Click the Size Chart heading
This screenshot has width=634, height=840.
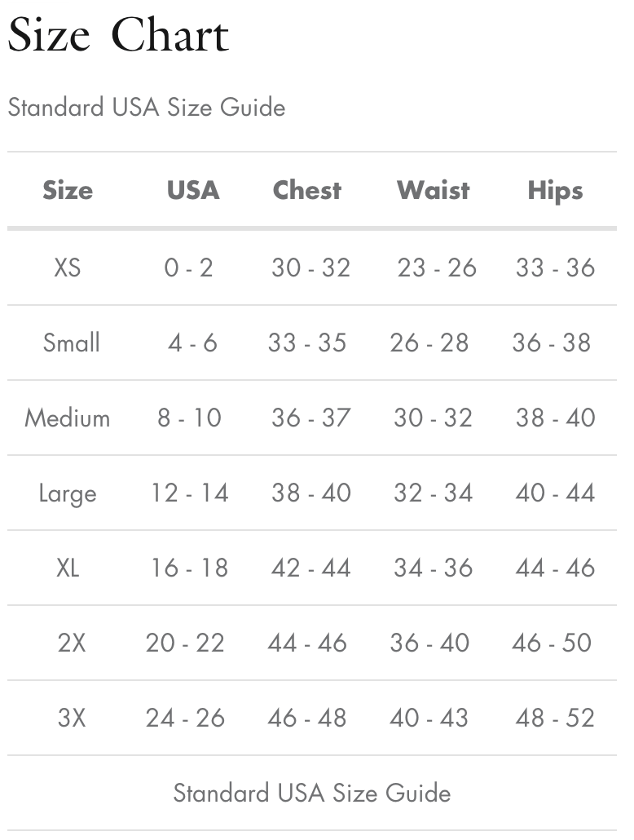click(118, 37)
